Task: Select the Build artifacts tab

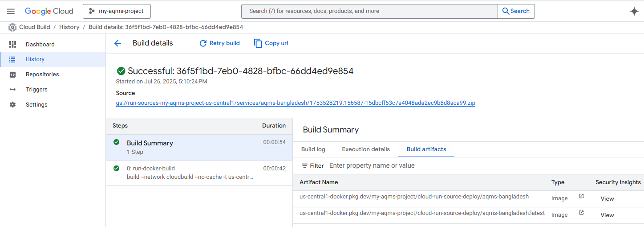Action: [x=426, y=149]
